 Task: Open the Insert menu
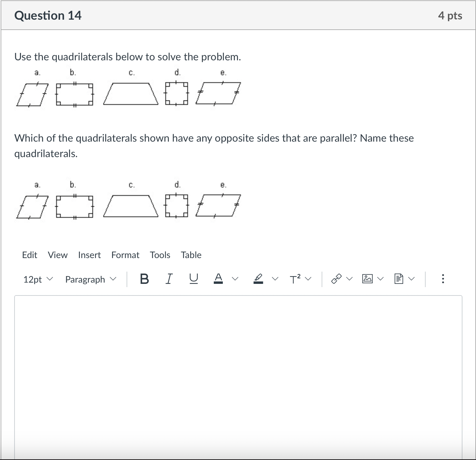(x=89, y=255)
